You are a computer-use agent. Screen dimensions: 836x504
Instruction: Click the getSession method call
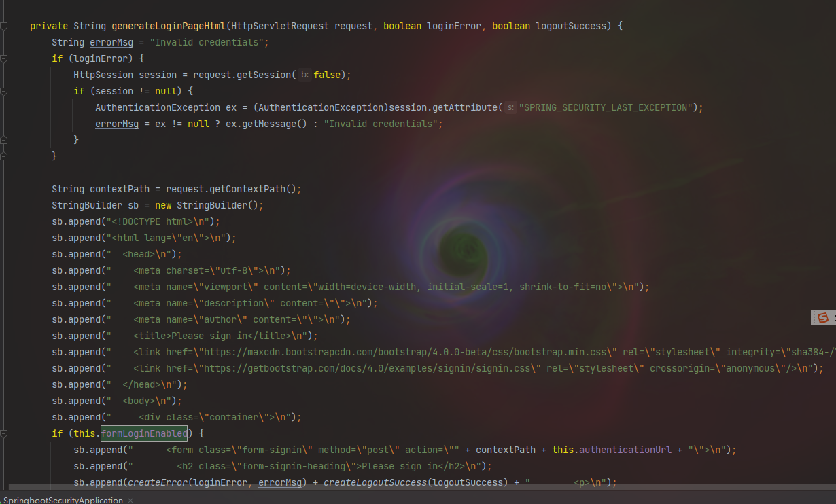(x=264, y=75)
